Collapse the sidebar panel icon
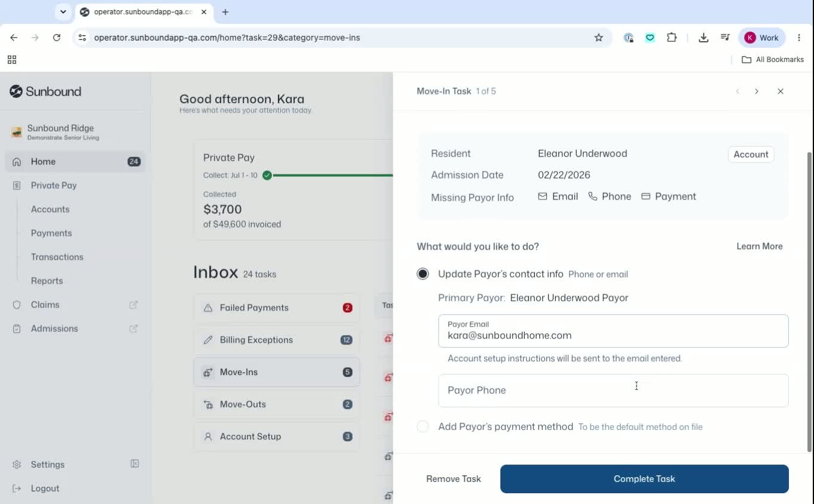The width and height of the screenshot is (814, 504). click(x=134, y=464)
